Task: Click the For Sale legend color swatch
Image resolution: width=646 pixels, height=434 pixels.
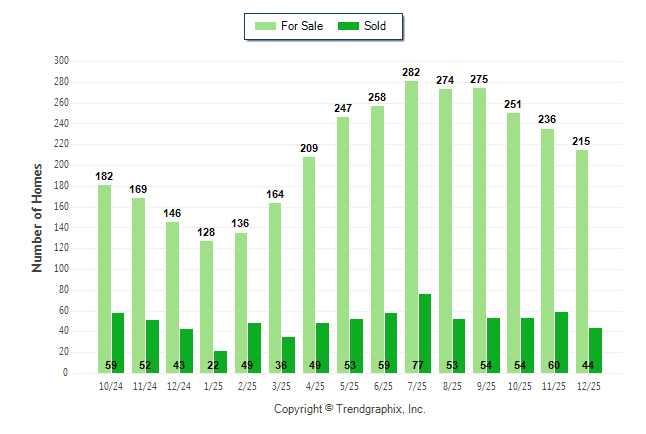Action: [268, 26]
